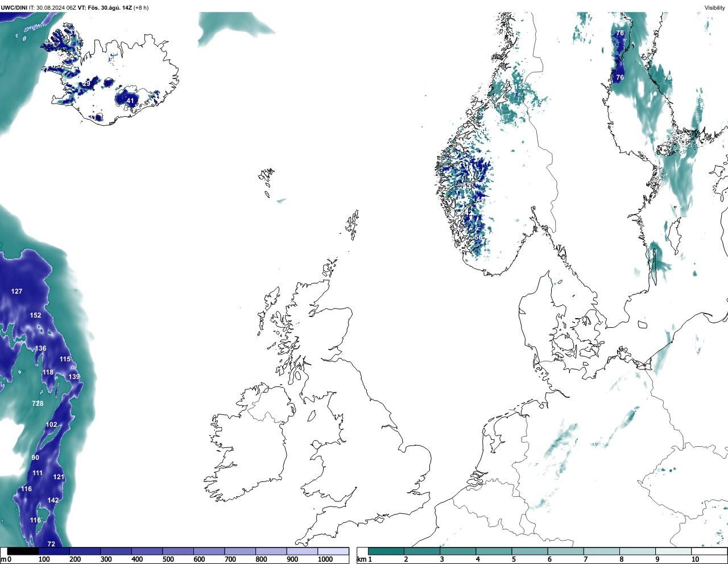Click the '(+8 h)' forecast offset text
728x564 pixels.
[x=142, y=7]
